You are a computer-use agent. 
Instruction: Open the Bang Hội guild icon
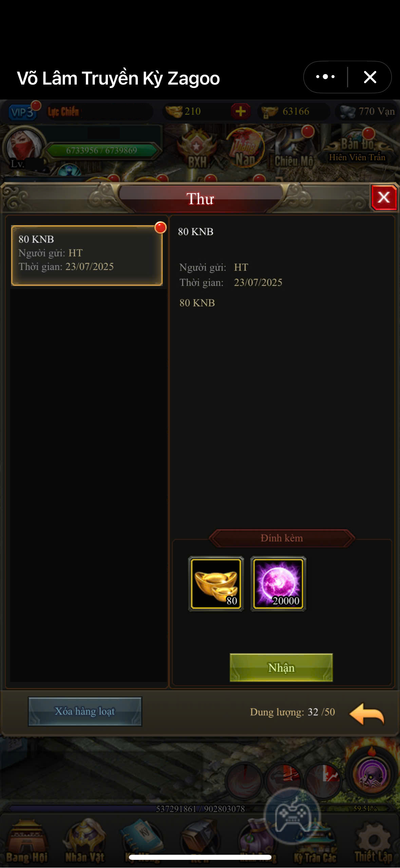coord(27,843)
